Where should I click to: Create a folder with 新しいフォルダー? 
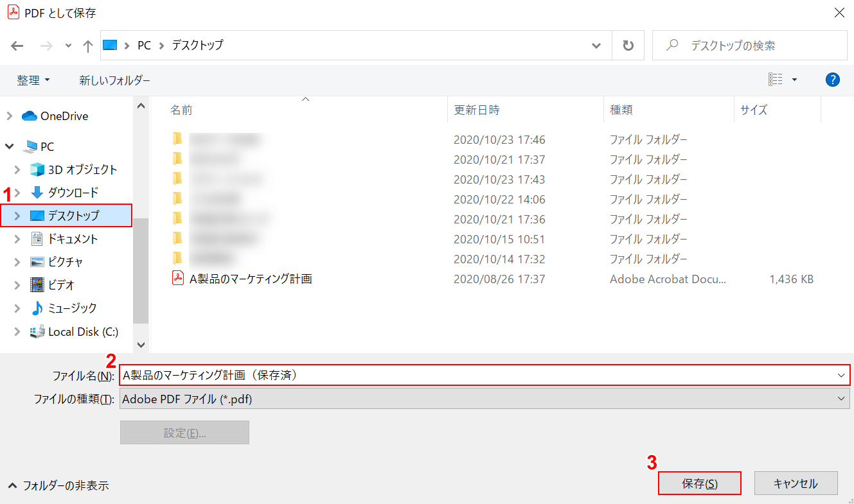(x=114, y=80)
